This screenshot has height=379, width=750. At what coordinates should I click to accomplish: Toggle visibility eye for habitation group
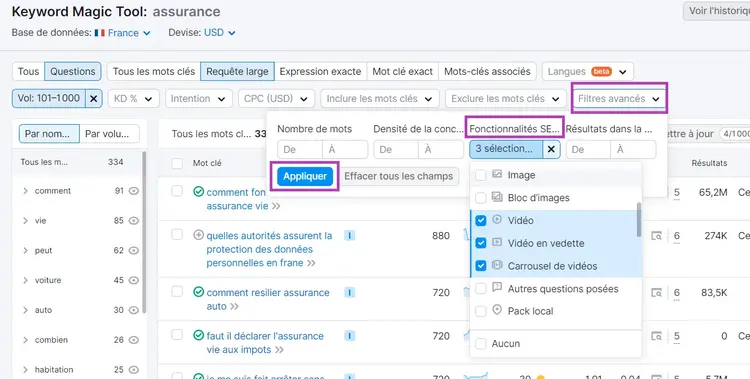click(x=134, y=369)
